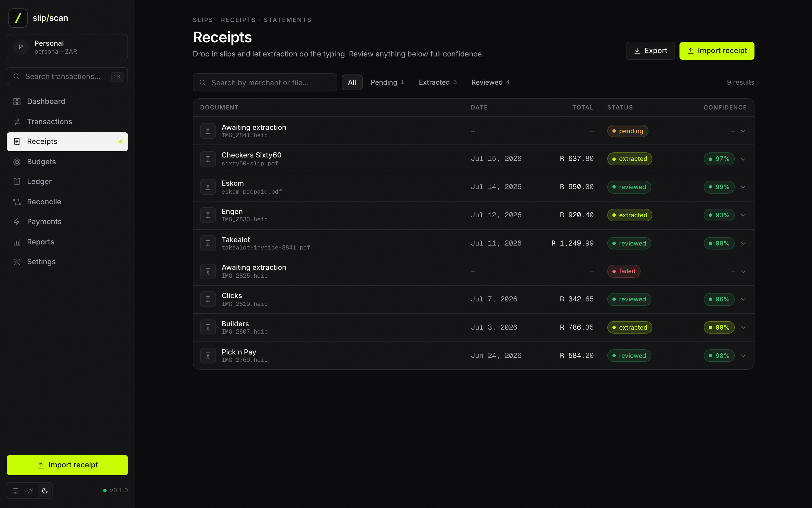Expand the Engen row chevron
The image size is (812, 508).
(x=743, y=215)
